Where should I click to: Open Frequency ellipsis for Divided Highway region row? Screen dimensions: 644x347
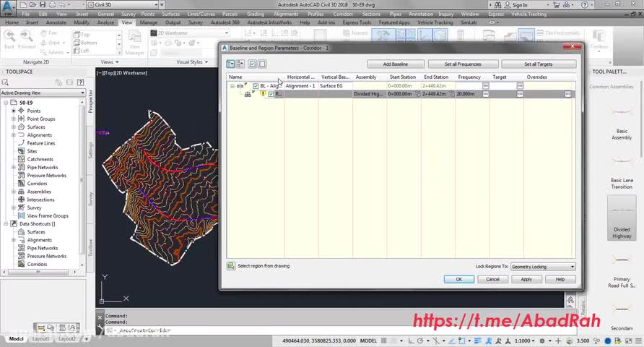[x=485, y=94]
